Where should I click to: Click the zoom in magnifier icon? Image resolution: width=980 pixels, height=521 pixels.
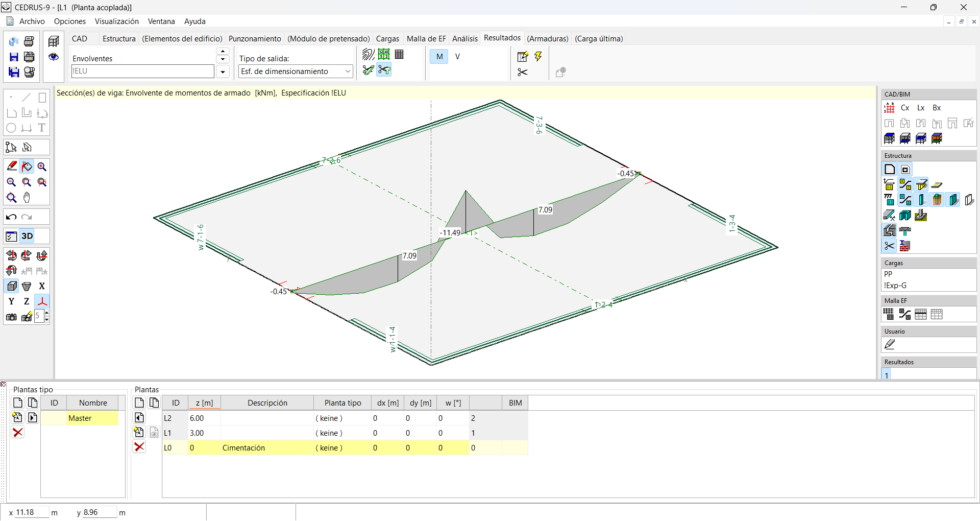point(42,167)
